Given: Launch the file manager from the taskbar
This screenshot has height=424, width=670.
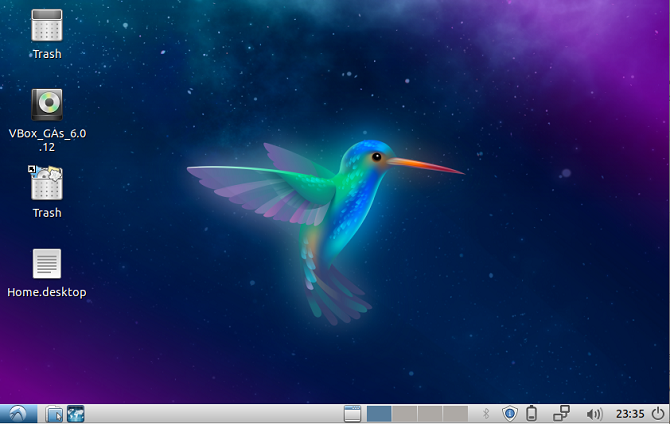Looking at the screenshot, I should (54, 414).
